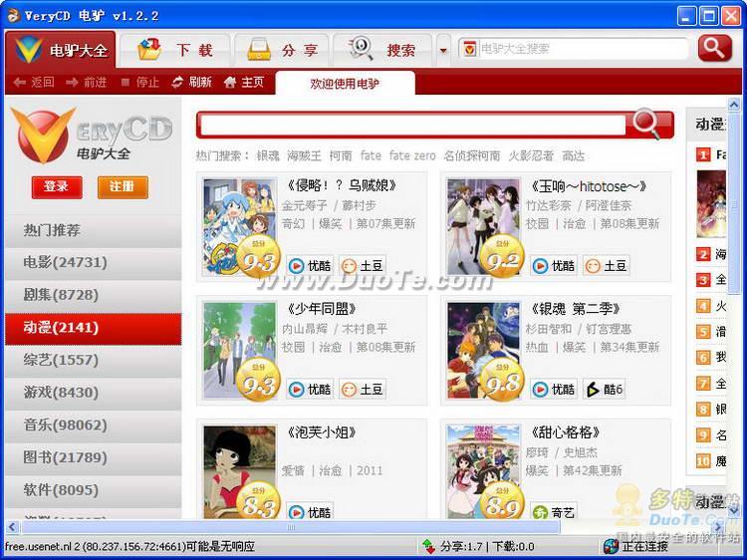The image size is (747, 560).
Task: Switch to the 分享 tab
Action: click(x=282, y=50)
